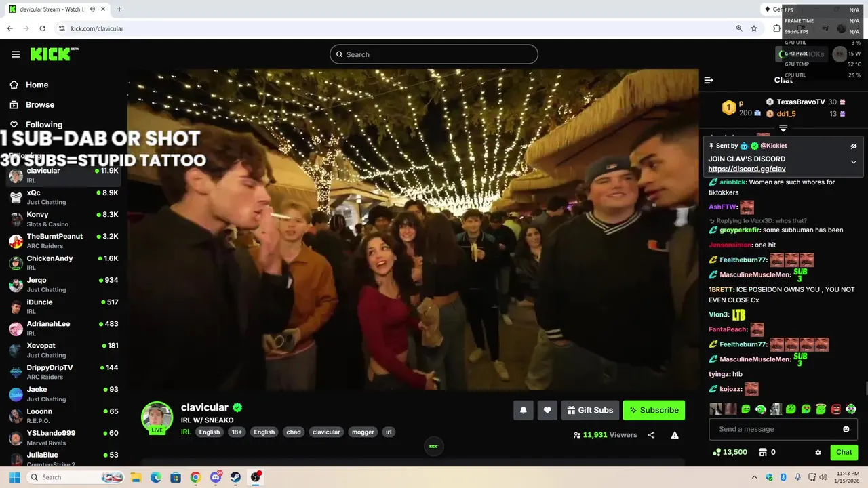Insert the red angry emote
Screen dimensions: 868x488
pos(836,409)
